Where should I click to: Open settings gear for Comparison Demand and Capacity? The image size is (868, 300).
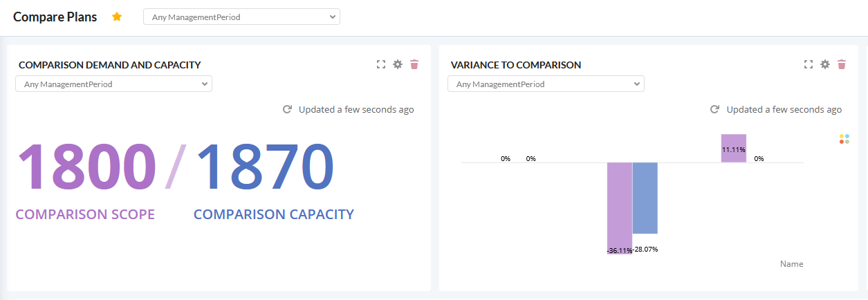398,64
